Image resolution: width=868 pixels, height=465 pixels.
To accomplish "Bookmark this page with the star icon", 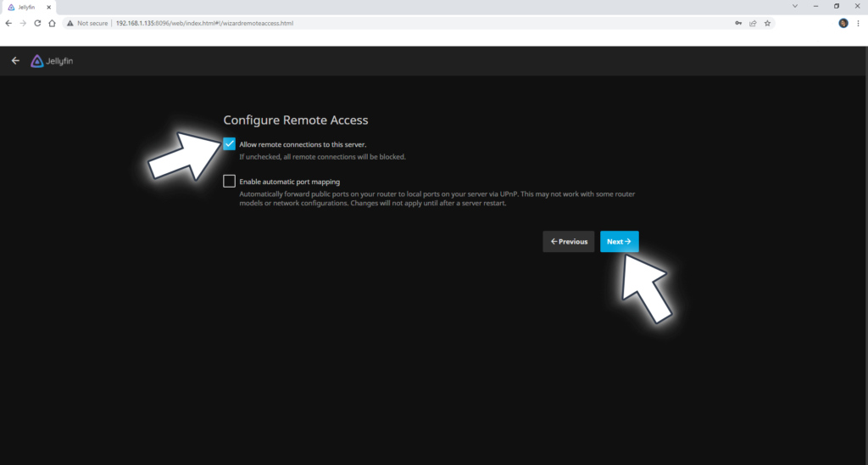I will [767, 23].
